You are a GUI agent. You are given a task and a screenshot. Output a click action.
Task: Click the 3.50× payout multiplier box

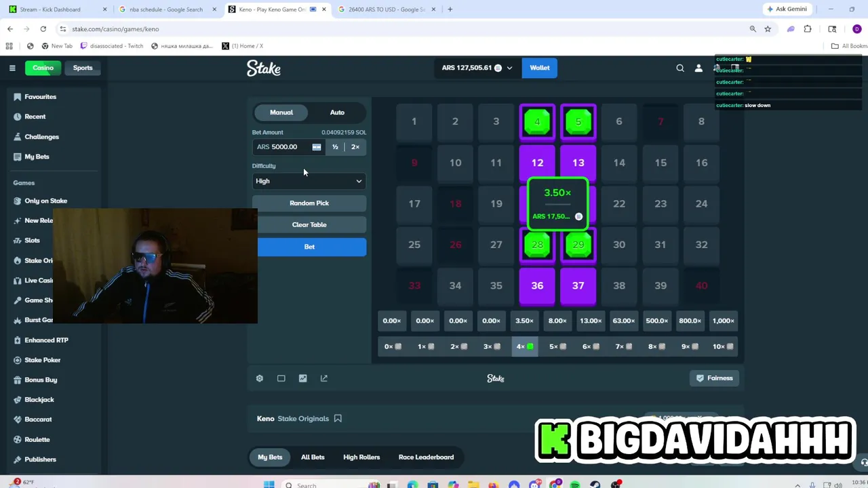524,321
